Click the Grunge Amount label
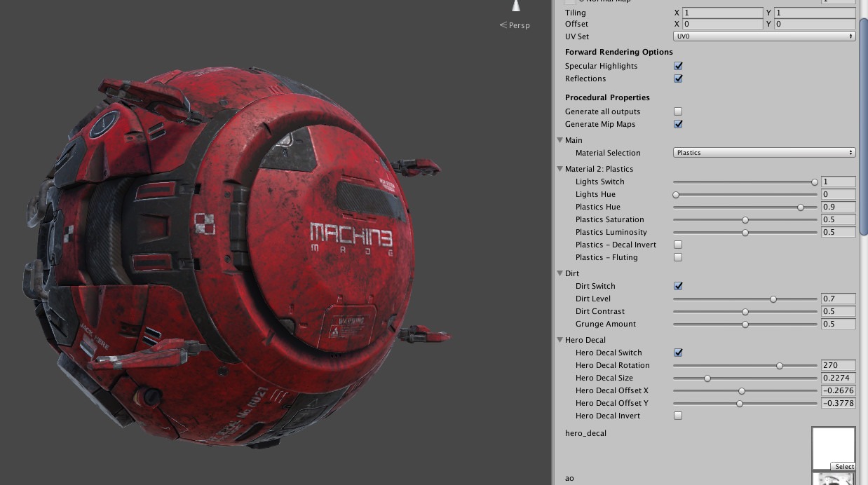 pyautogui.click(x=606, y=324)
